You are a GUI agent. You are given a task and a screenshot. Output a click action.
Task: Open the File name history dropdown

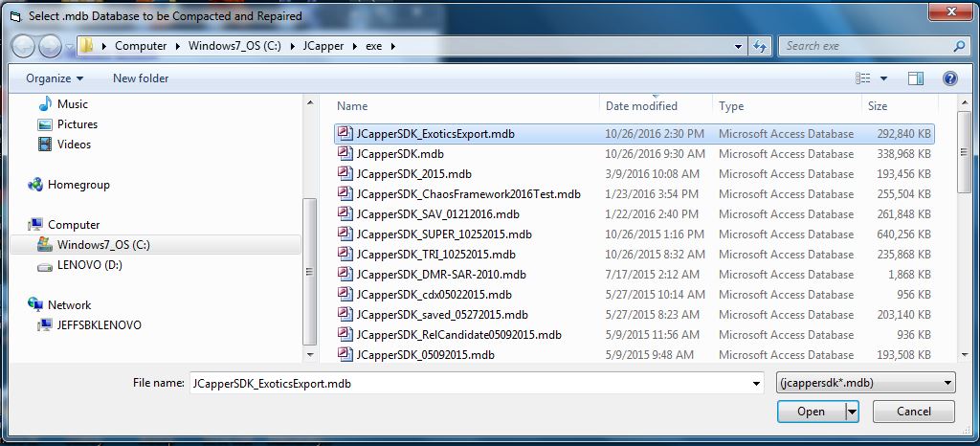[757, 383]
